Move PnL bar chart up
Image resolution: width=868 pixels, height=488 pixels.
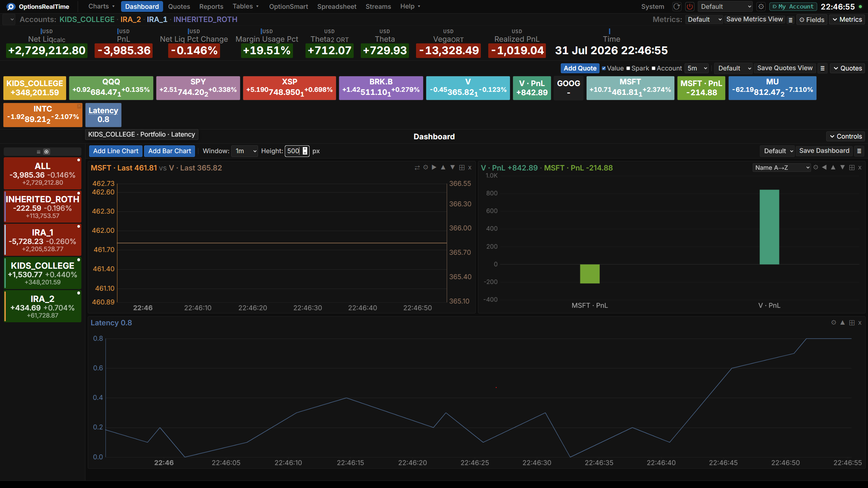point(833,167)
